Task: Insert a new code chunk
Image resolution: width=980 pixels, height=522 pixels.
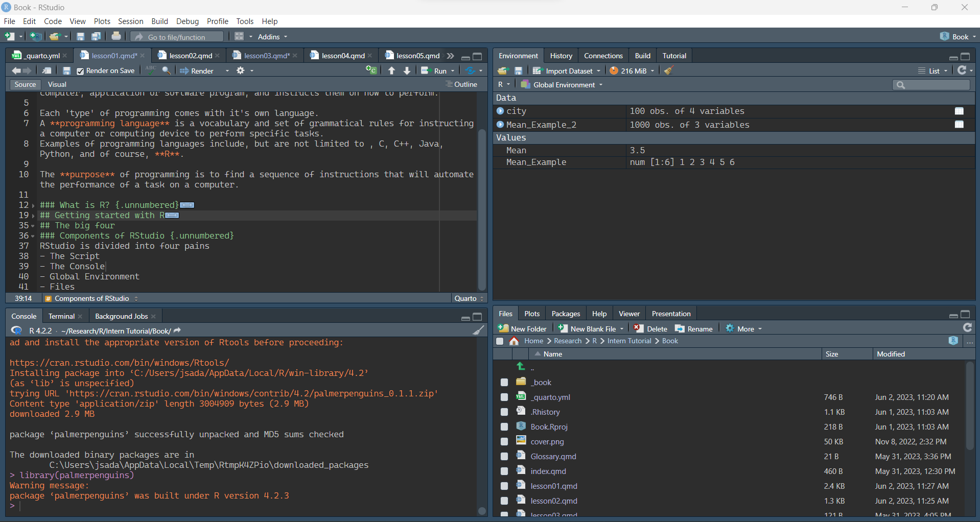Action: (371, 70)
